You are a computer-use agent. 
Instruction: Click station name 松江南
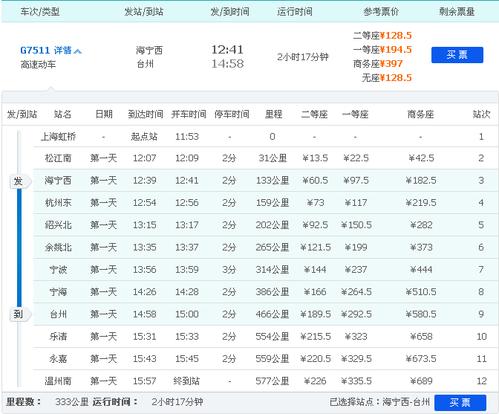[58, 158]
